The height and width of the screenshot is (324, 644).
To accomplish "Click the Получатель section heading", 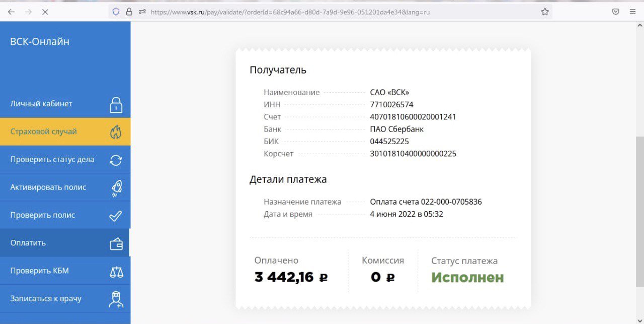I will coord(278,70).
